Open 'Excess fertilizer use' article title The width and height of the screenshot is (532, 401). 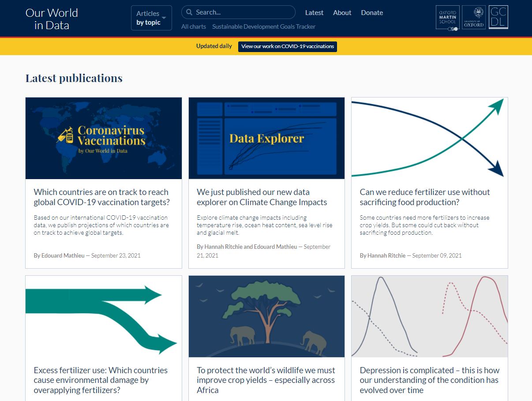[101, 380]
